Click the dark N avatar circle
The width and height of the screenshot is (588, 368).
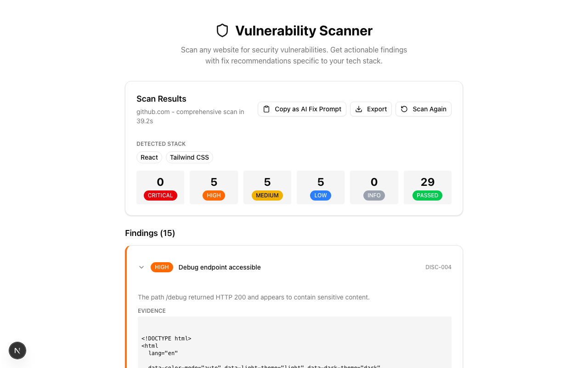coord(17,351)
